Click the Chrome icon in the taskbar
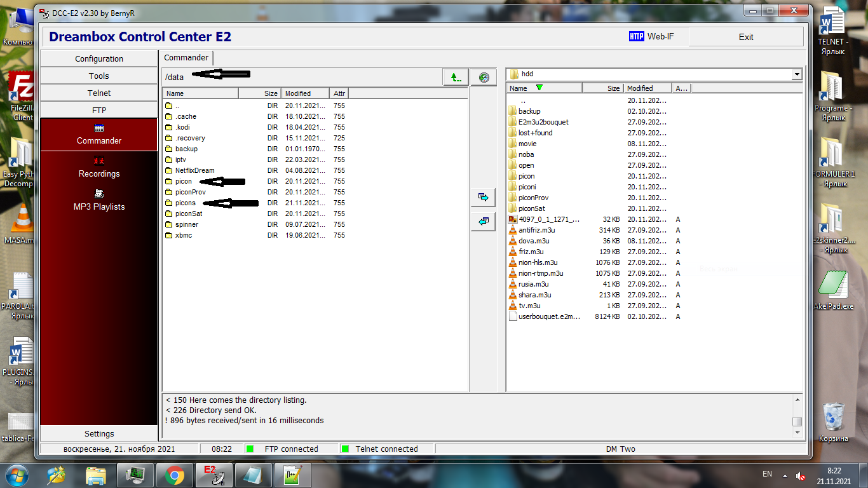 tap(174, 474)
